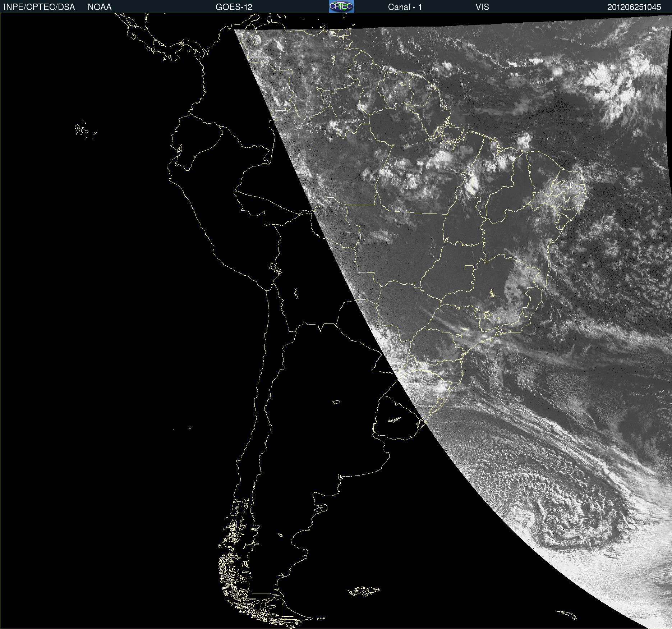The width and height of the screenshot is (672, 629).
Task: Click the GOES-12 satellite label
Action: pyautogui.click(x=234, y=7)
